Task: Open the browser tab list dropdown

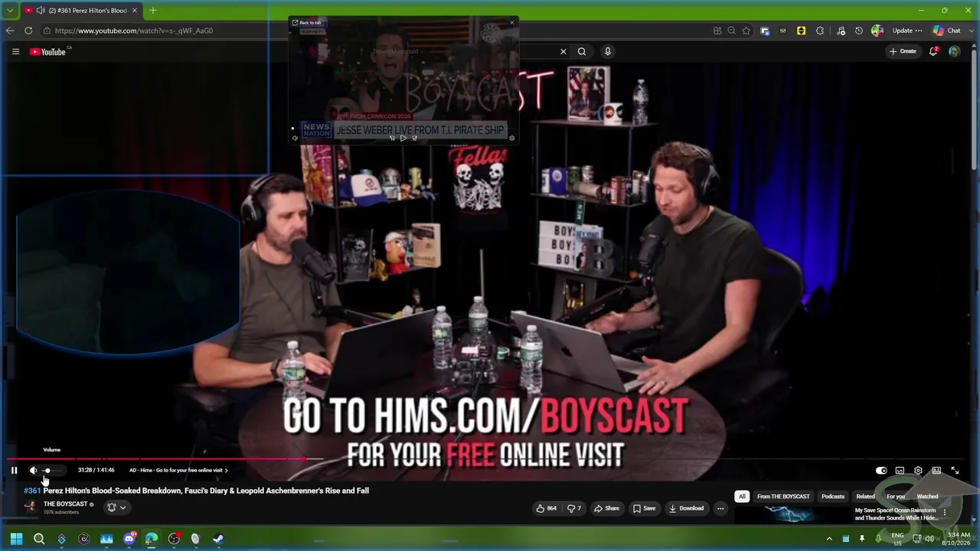Action: pos(10,11)
